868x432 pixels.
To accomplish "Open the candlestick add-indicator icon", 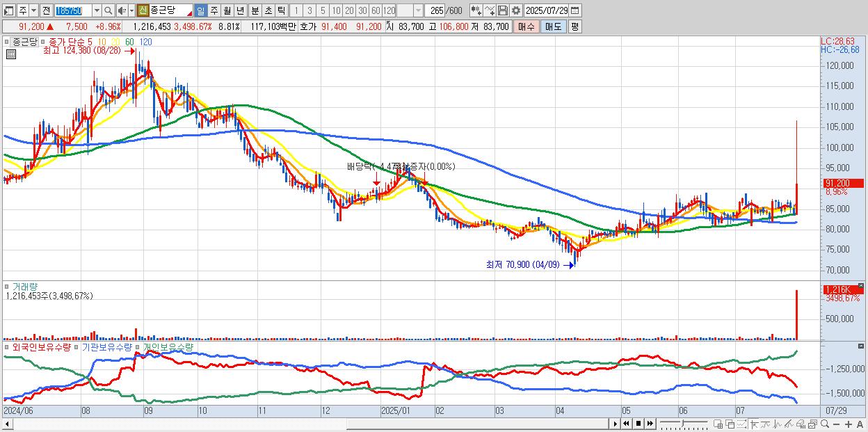I will pos(476,11).
